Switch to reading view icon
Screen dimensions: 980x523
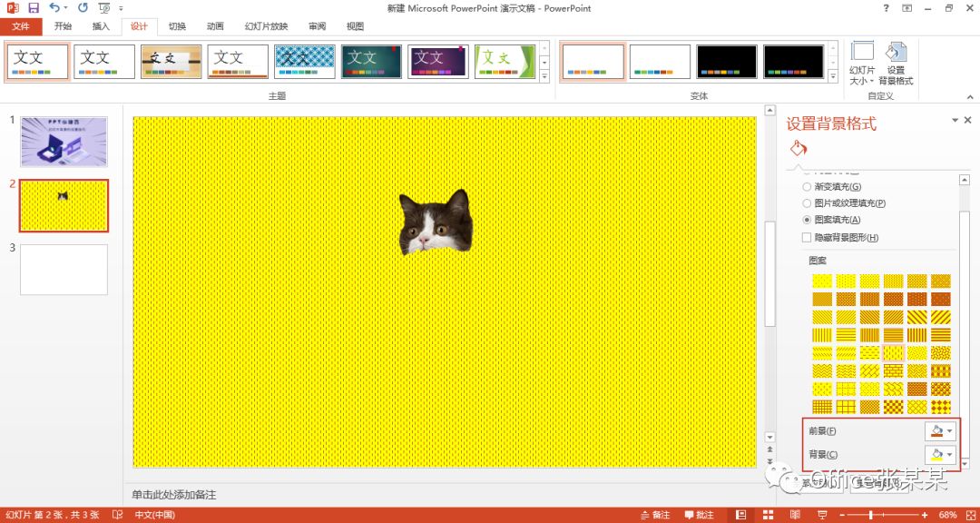coord(795,516)
